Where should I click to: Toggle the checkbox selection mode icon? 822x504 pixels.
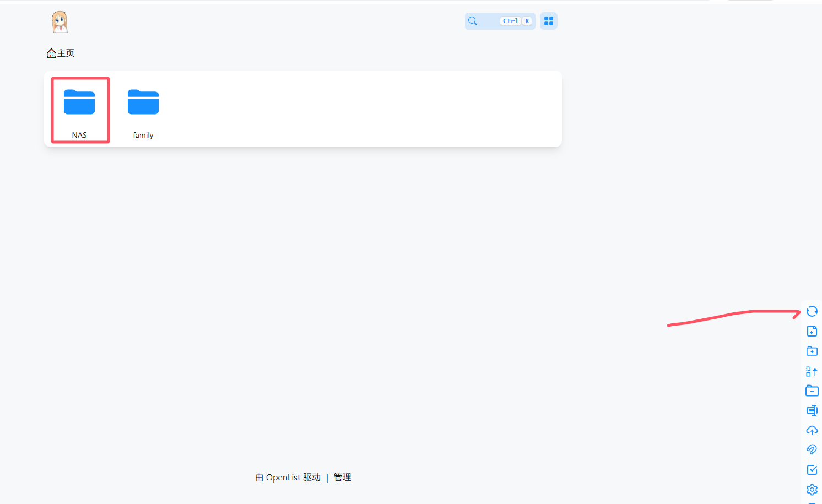coord(812,470)
